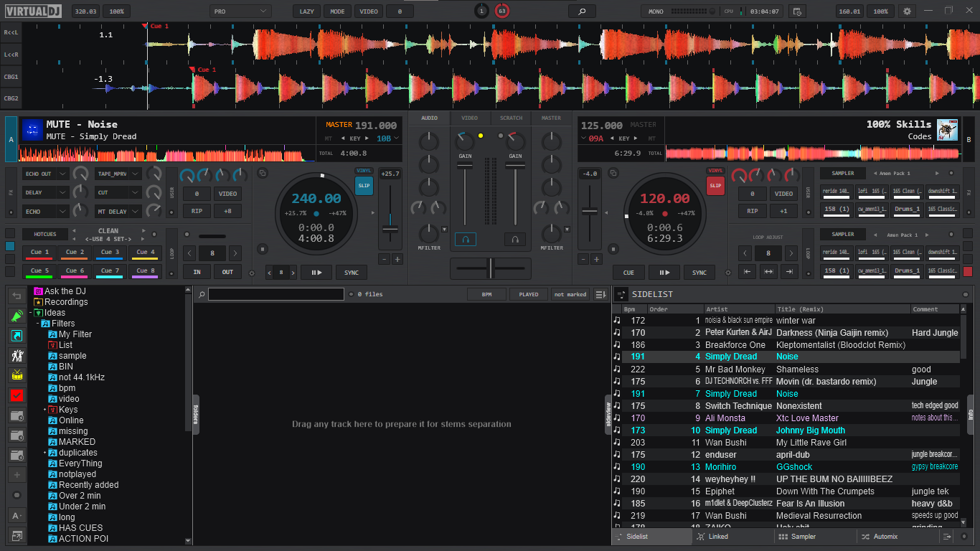Switch to the MASTER mixer tab

tap(551, 118)
